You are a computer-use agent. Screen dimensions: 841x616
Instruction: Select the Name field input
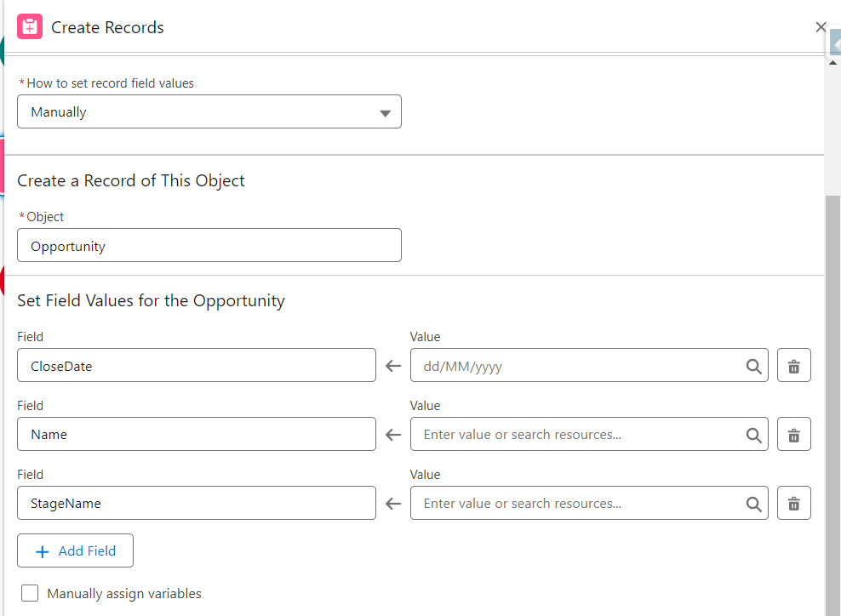[196, 435]
